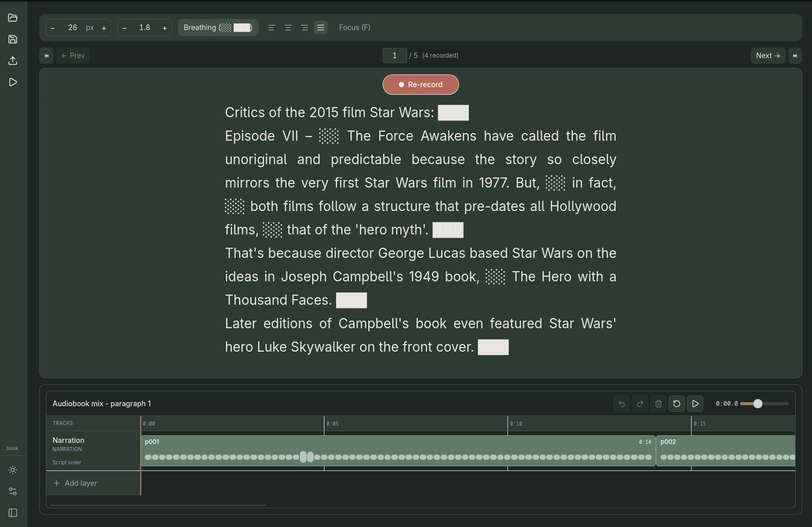Click 'Script order' text under Narration

pos(67,463)
